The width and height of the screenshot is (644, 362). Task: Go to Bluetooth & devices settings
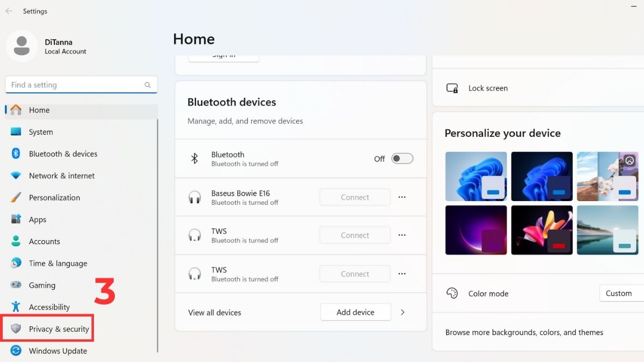tap(81, 154)
